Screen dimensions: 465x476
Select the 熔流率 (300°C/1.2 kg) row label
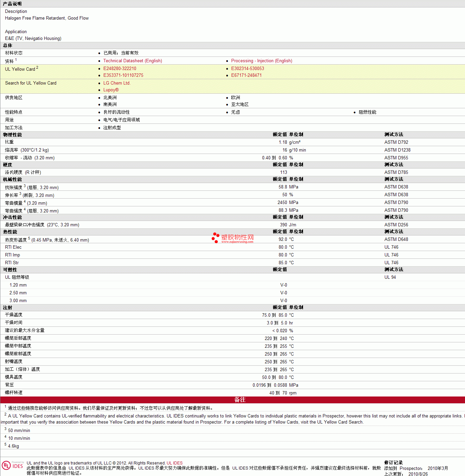click(x=27, y=150)
